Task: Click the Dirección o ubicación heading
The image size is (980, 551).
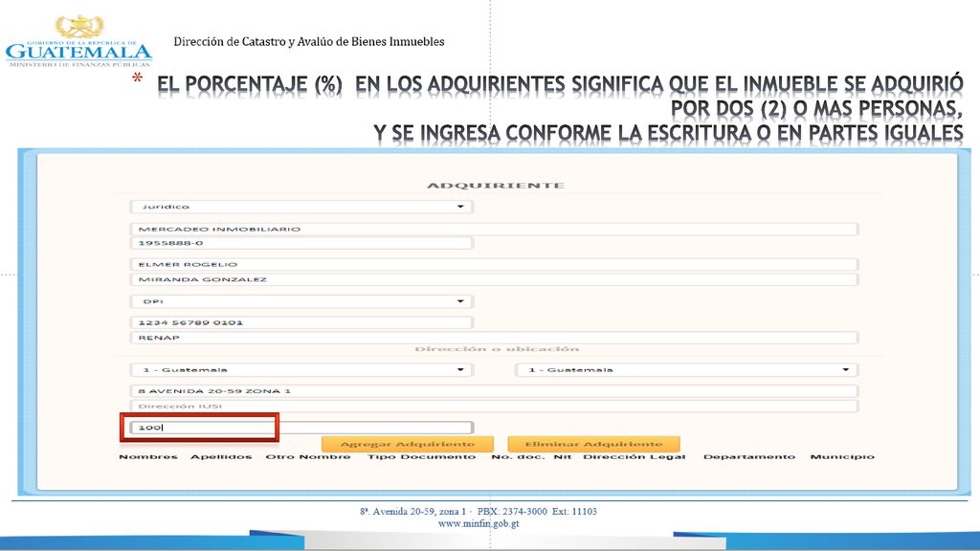Action: [x=497, y=348]
